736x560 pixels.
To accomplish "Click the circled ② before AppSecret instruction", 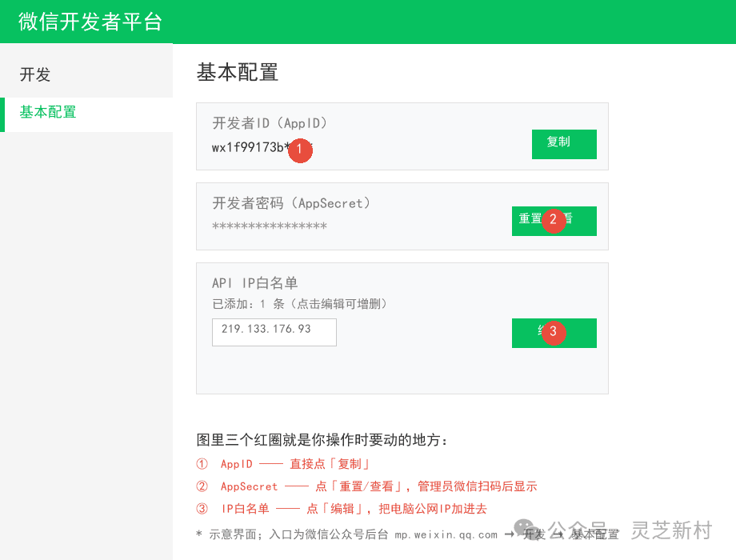I will [x=202, y=486].
